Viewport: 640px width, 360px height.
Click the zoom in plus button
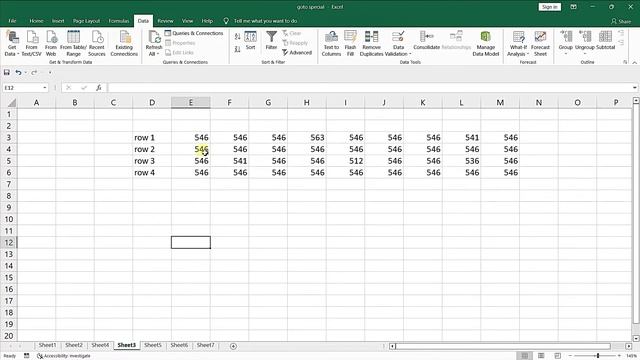pyautogui.click(x=619, y=356)
